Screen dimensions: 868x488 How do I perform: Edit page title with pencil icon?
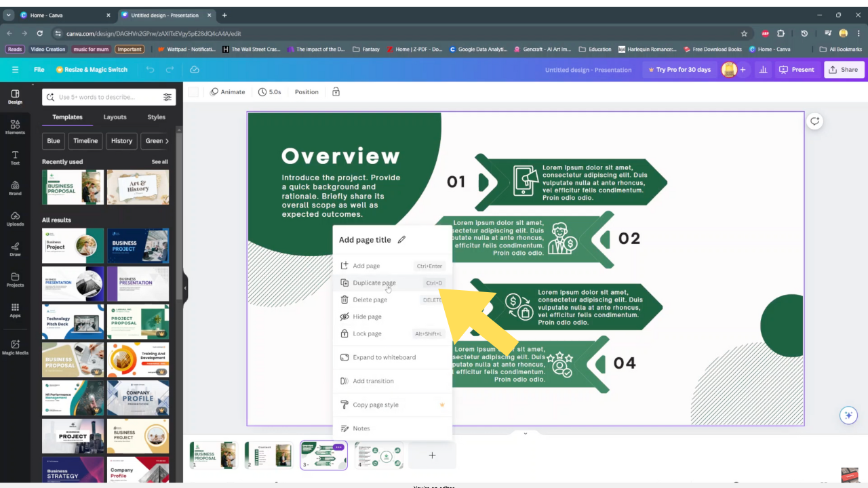coord(401,239)
